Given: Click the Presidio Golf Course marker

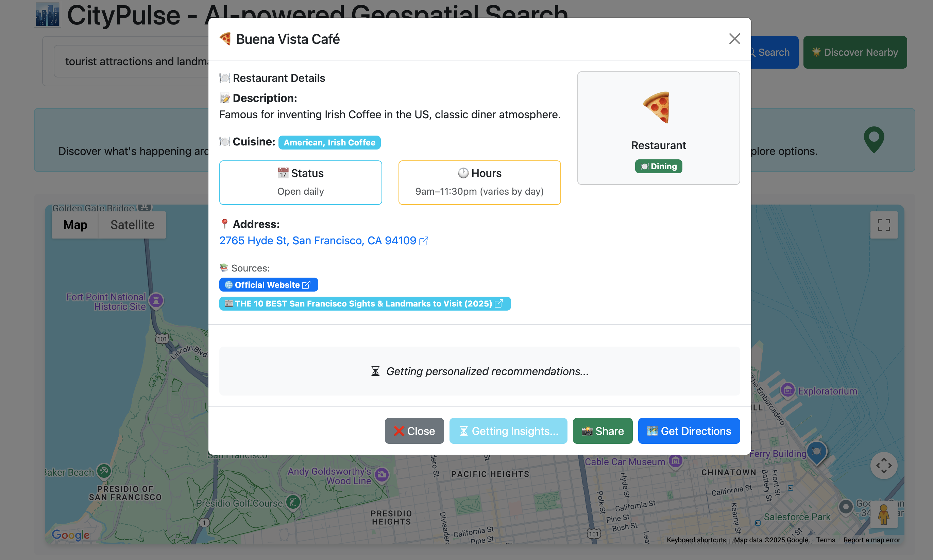Looking at the screenshot, I should [x=293, y=502].
